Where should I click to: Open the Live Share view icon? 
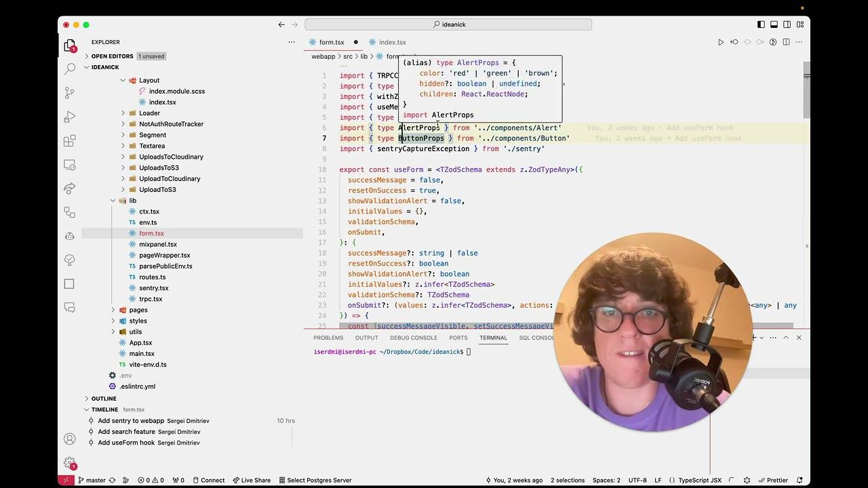[x=69, y=188]
